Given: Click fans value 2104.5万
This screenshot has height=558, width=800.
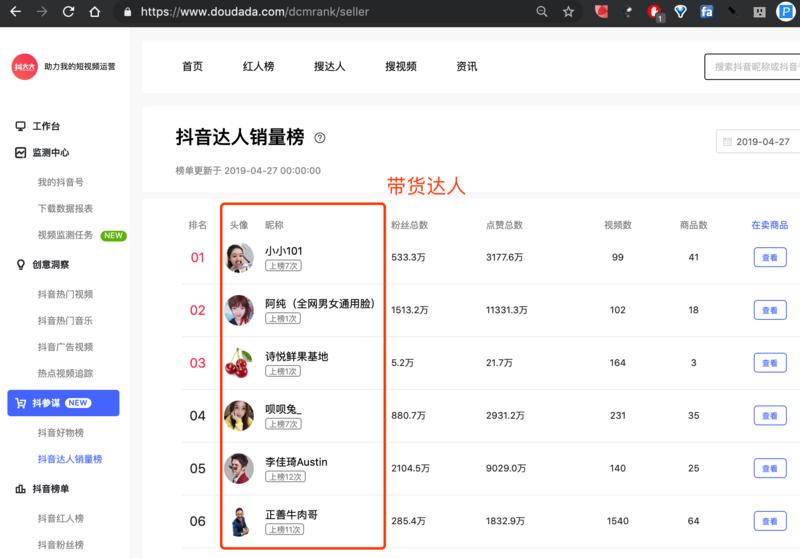Looking at the screenshot, I should 410,468.
